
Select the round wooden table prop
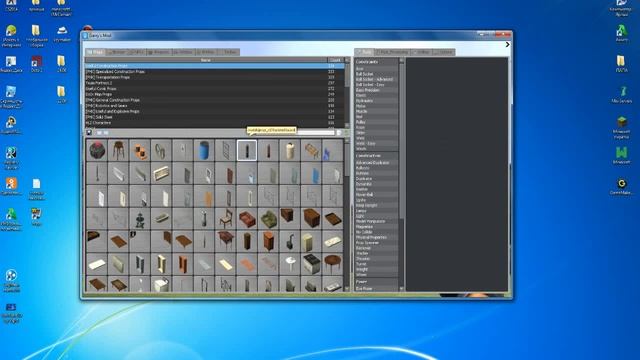pyautogui.click(x=332, y=264)
